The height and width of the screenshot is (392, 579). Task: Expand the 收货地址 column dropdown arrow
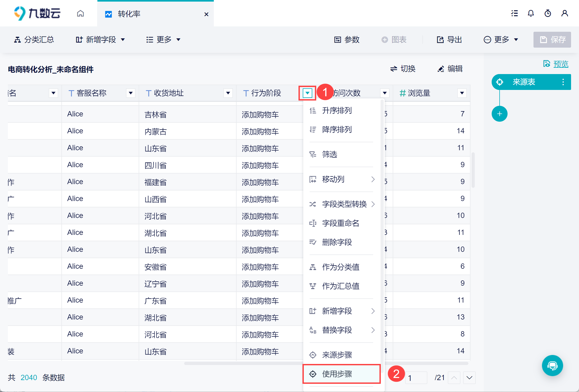coord(228,93)
